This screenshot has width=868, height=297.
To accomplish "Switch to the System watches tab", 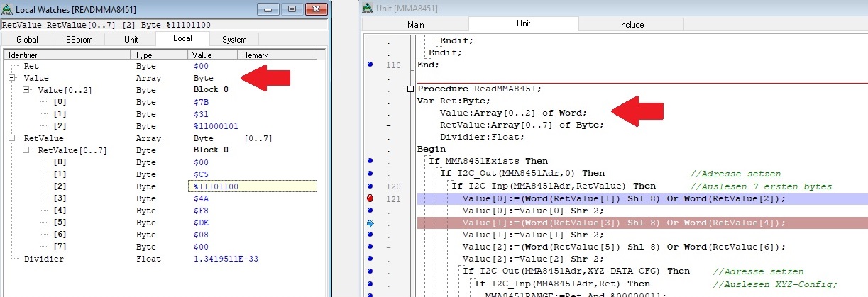I will click(234, 40).
